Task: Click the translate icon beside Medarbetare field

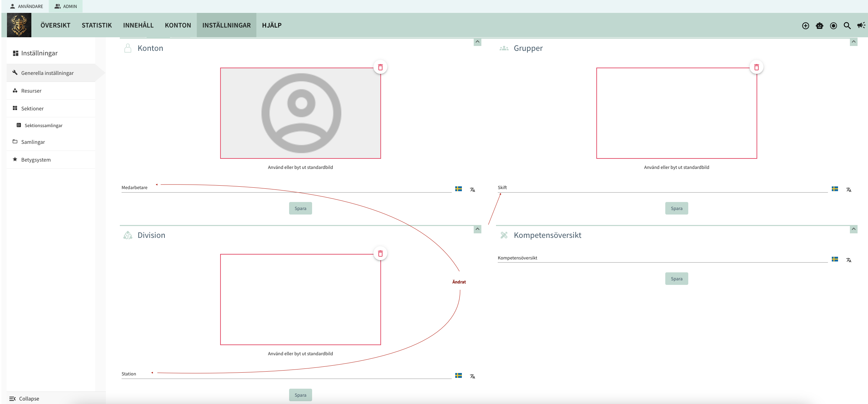Action: (x=472, y=190)
